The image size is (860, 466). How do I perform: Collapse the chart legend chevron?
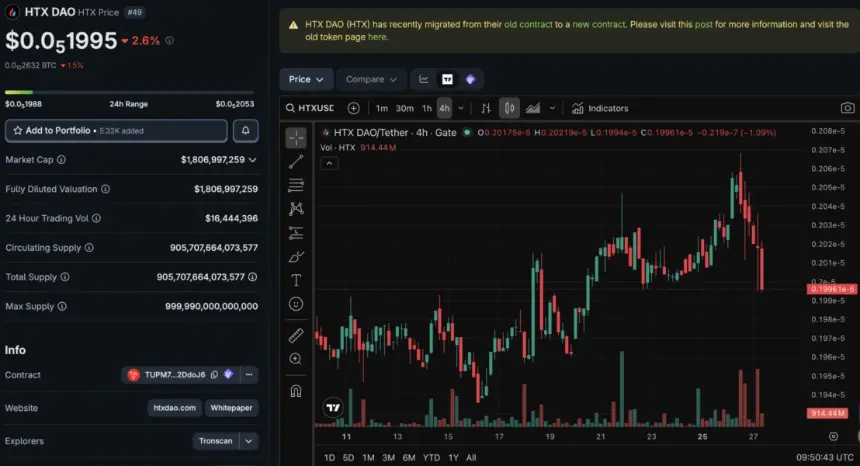point(329,163)
